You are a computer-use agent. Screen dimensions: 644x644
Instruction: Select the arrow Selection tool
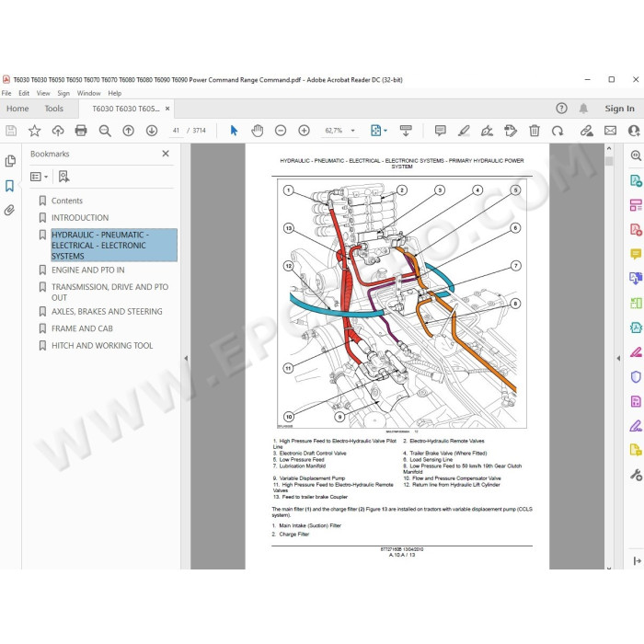(x=234, y=131)
